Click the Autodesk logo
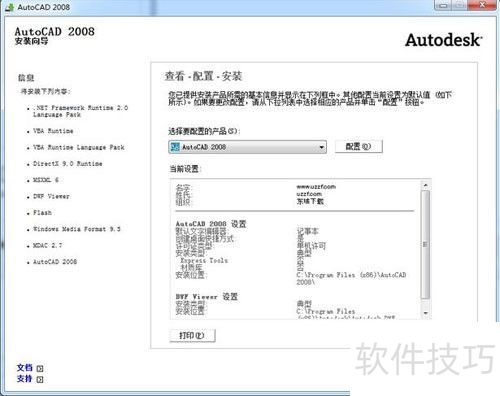Image resolution: width=500 pixels, height=396 pixels. tap(444, 40)
